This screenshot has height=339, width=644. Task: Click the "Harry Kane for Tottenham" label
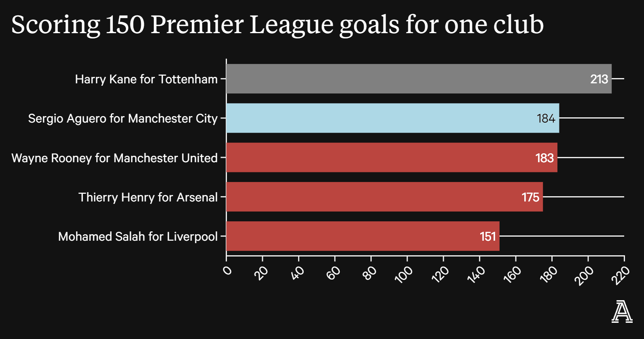coord(146,79)
